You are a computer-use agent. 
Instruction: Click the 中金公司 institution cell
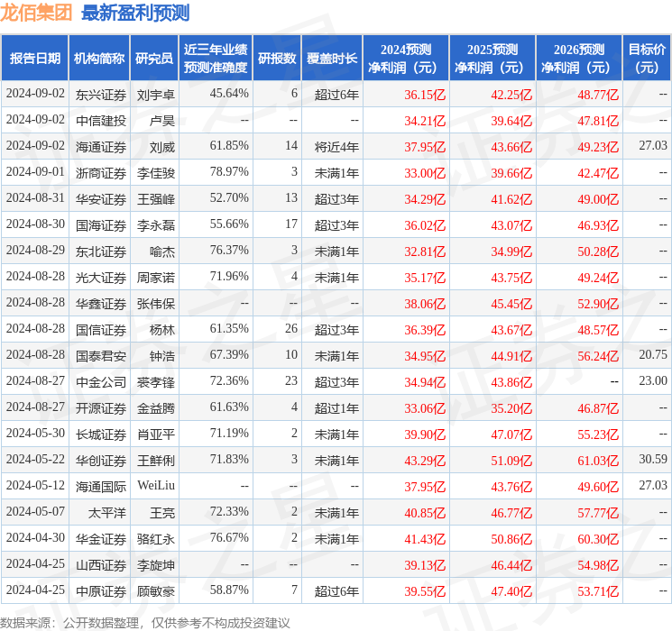(x=101, y=382)
